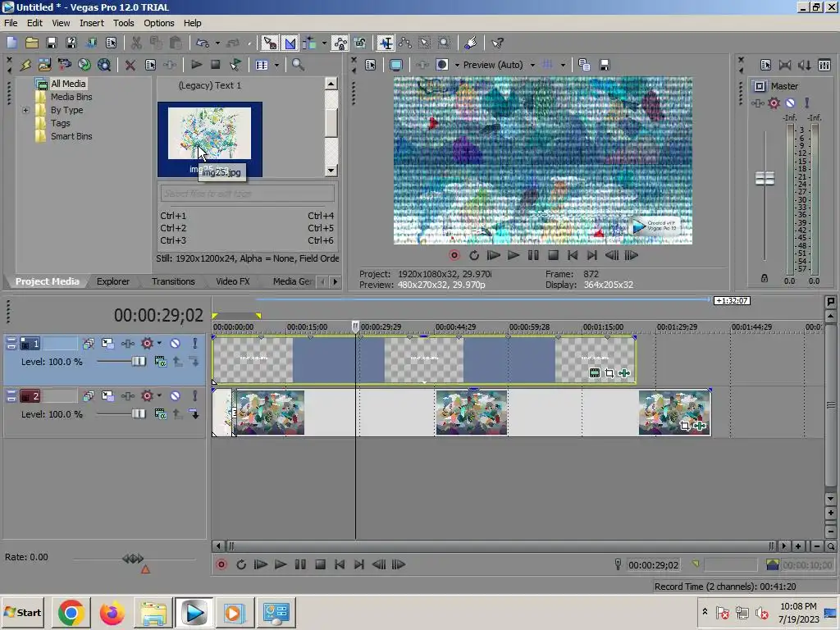The width and height of the screenshot is (840, 630).
Task: Remove selected media with red X icon
Action: click(130, 65)
